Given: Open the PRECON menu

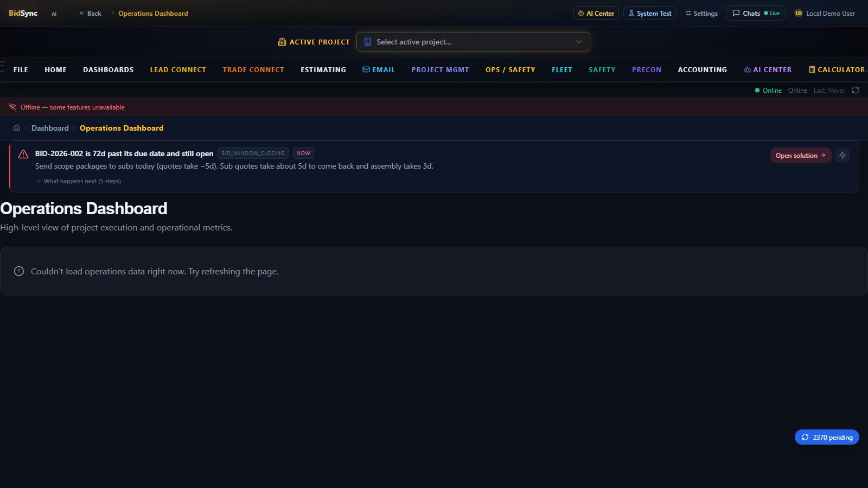Looking at the screenshot, I should pyautogui.click(x=647, y=69).
